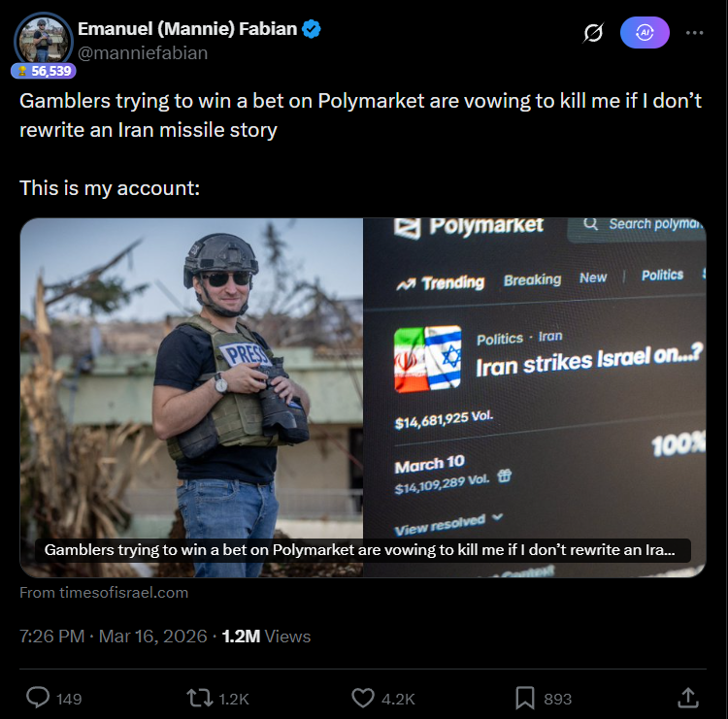Like the post with heart icon
728x719 pixels.
tap(362, 698)
